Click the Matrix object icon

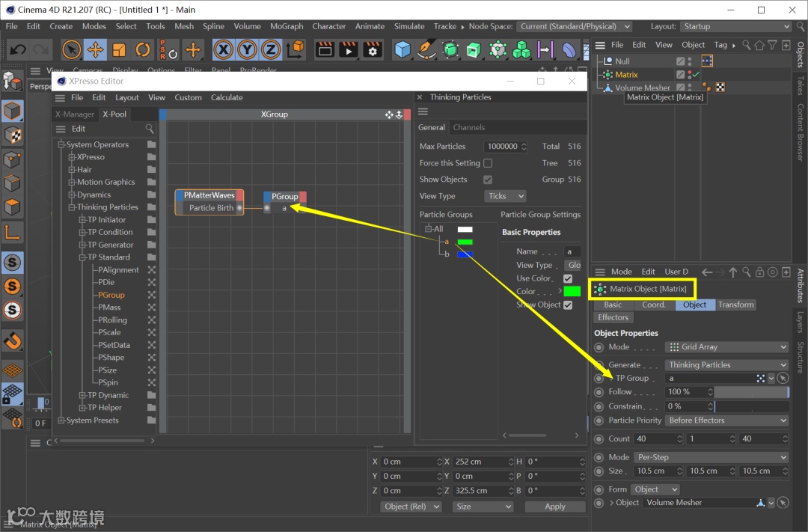point(608,75)
